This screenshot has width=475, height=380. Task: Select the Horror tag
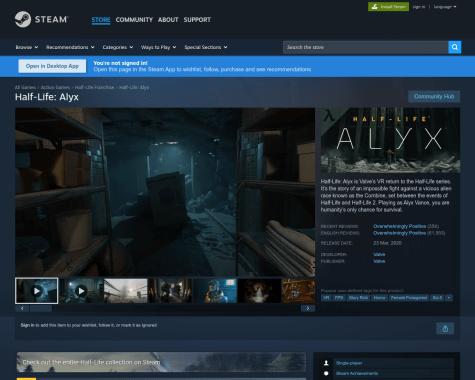(x=379, y=298)
